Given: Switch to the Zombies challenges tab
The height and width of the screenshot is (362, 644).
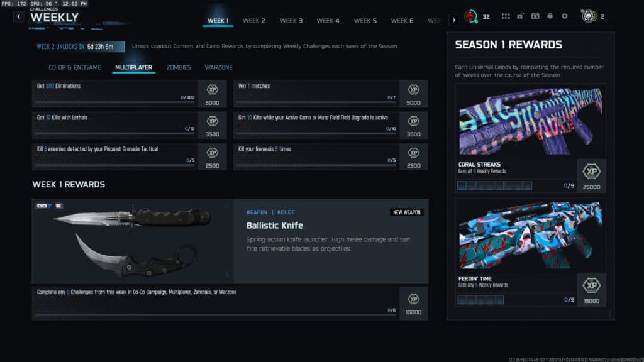Looking at the screenshot, I should coord(179,67).
